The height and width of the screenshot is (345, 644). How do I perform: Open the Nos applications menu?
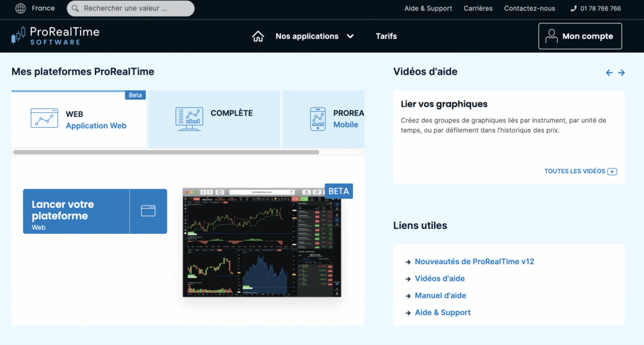[x=307, y=36]
